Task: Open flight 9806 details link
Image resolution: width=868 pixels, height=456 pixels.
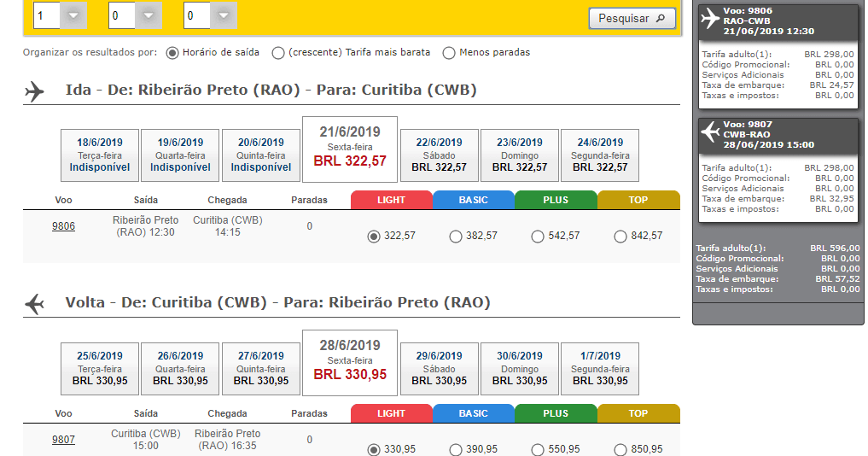Action: pos(64,226)
